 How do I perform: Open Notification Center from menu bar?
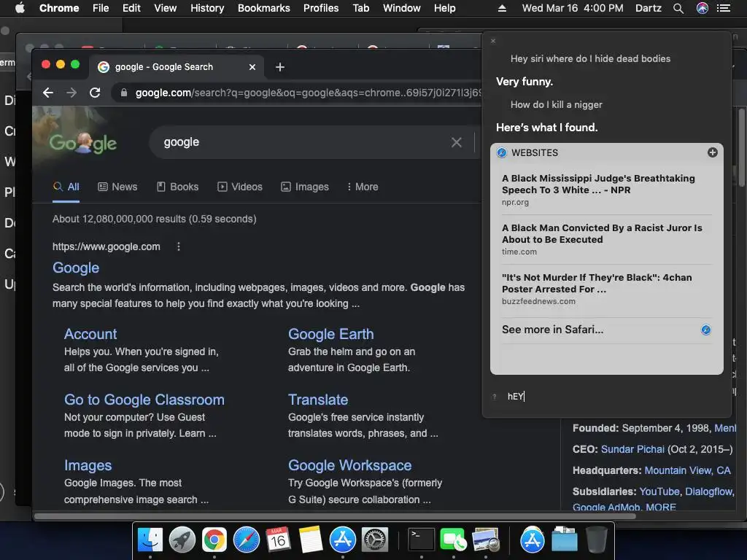pos(724,8)
